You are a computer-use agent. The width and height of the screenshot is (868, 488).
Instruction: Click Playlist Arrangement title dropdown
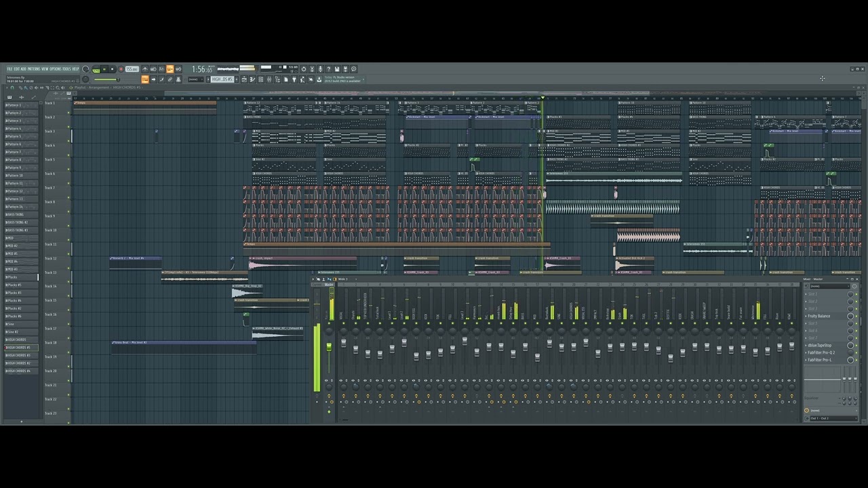[92, 87]
